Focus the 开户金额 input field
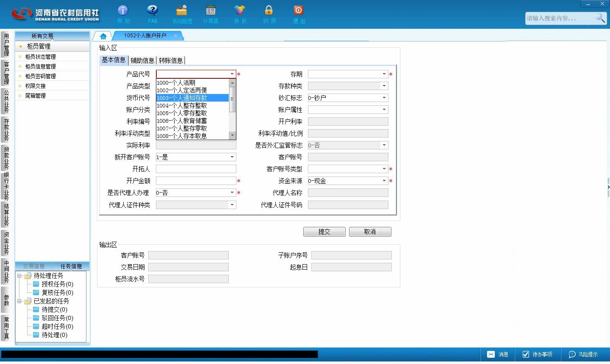The height and width of the screenshot is (364, 610). pos(196,181)
